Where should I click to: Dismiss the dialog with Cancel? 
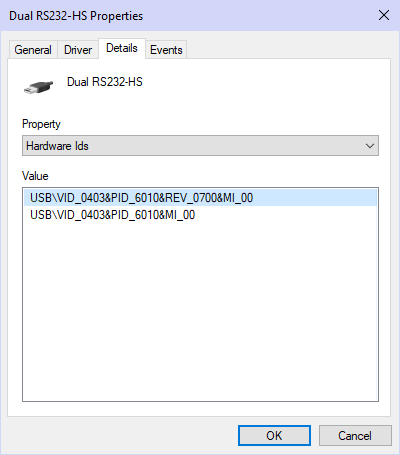point(355,435)
